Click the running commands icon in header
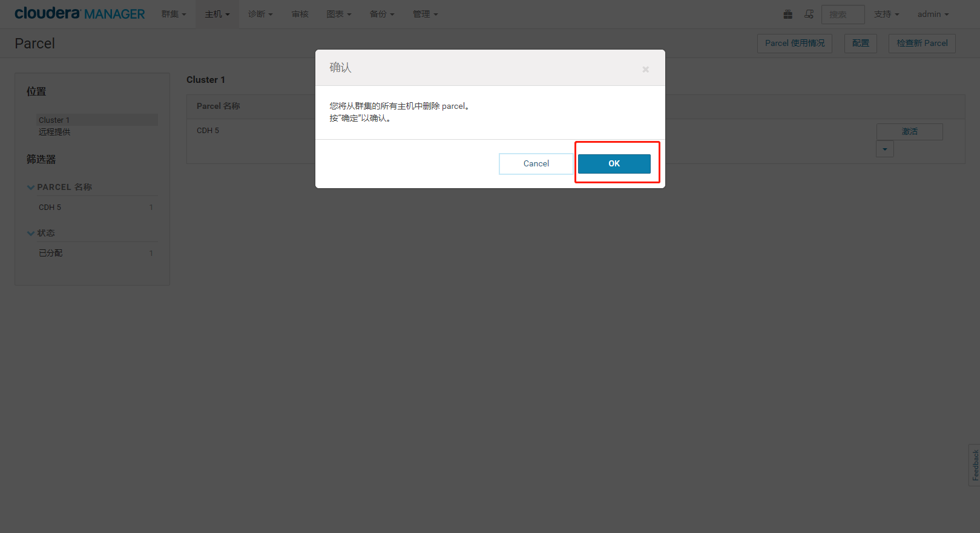 [809, 14]
